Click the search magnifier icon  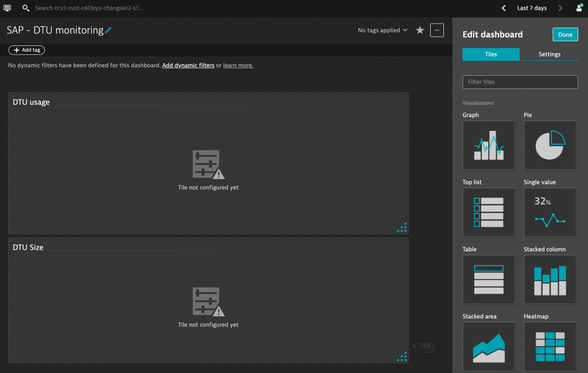tap(26, 8)
